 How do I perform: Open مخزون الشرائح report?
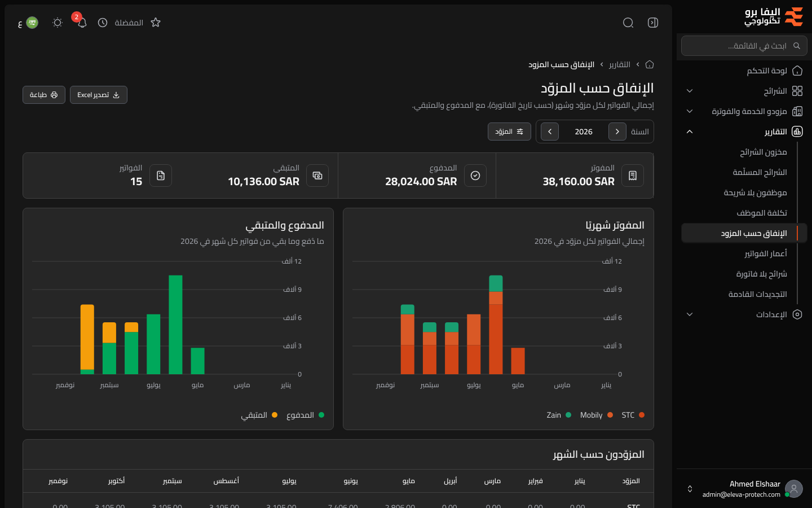(764, 152)
